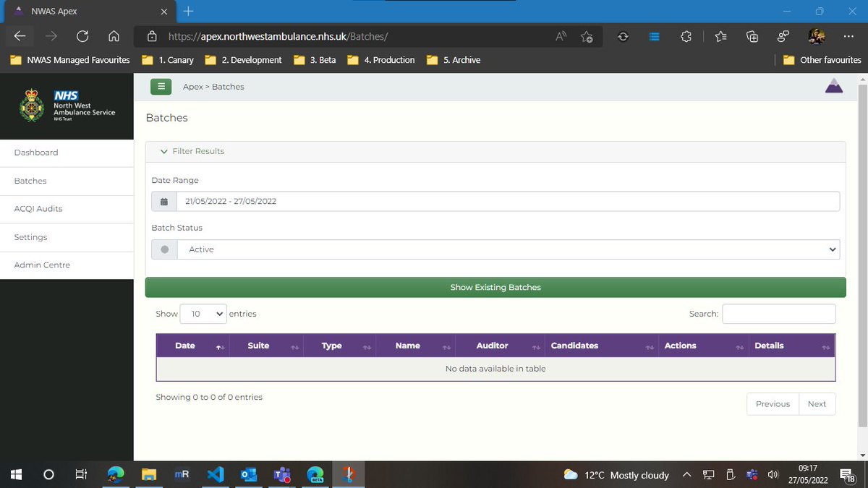Open Windows Start menu
This screenshot has width=868, height=488.
[x=16, y=475]
